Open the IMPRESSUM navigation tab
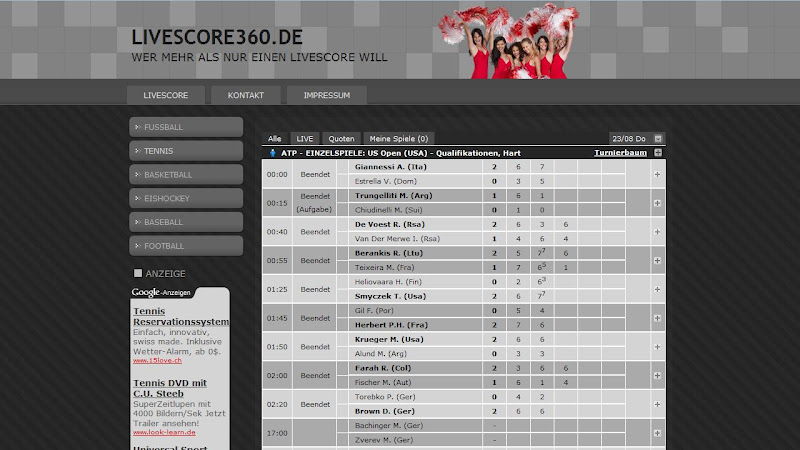The width and height of the screenshot is (800, 450). tap(327, 95)
